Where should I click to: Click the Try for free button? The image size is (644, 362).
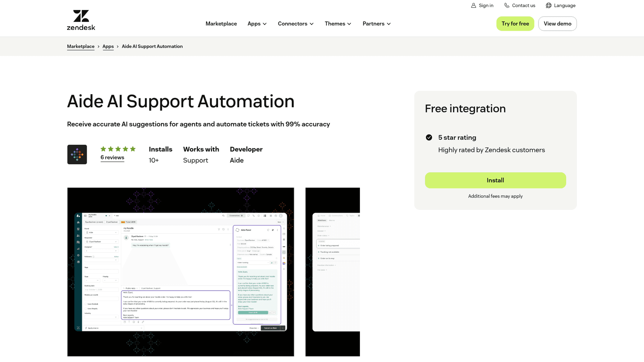point(515,24)
